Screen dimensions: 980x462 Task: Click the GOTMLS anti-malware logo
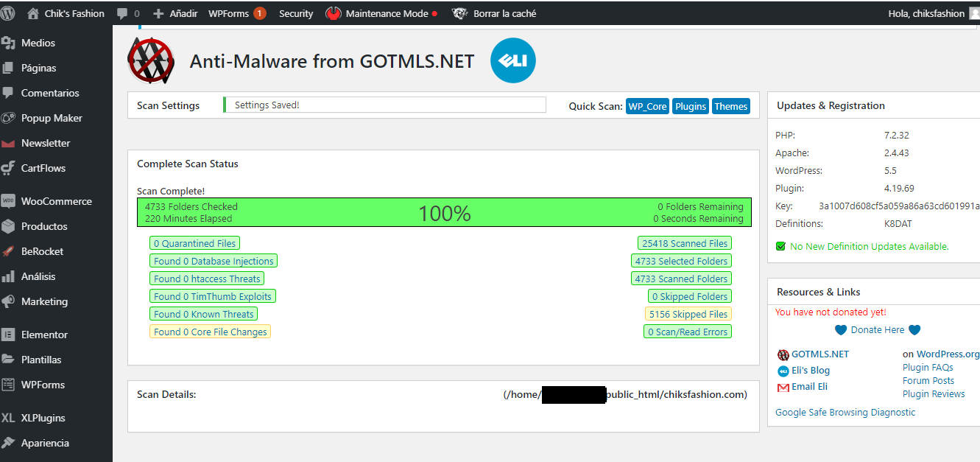[151, 61]
